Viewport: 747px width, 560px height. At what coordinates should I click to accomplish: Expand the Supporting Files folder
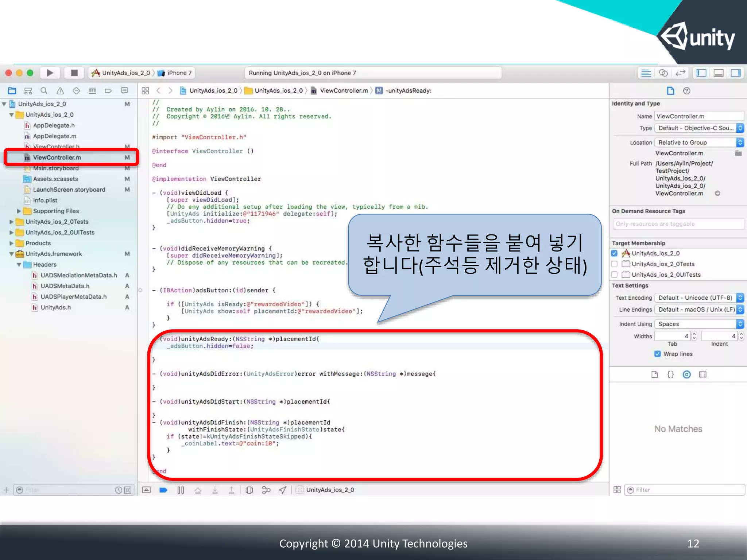tap(19, 211)
